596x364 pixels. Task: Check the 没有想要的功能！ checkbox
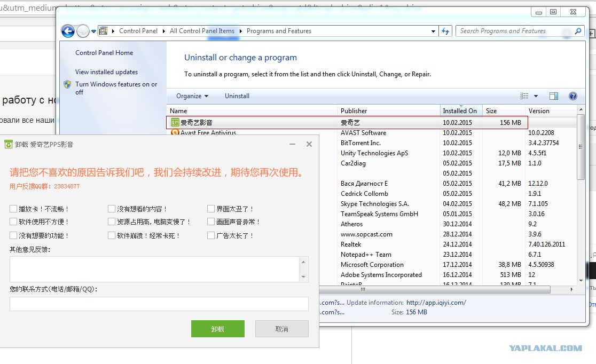[x=13, y=235]
